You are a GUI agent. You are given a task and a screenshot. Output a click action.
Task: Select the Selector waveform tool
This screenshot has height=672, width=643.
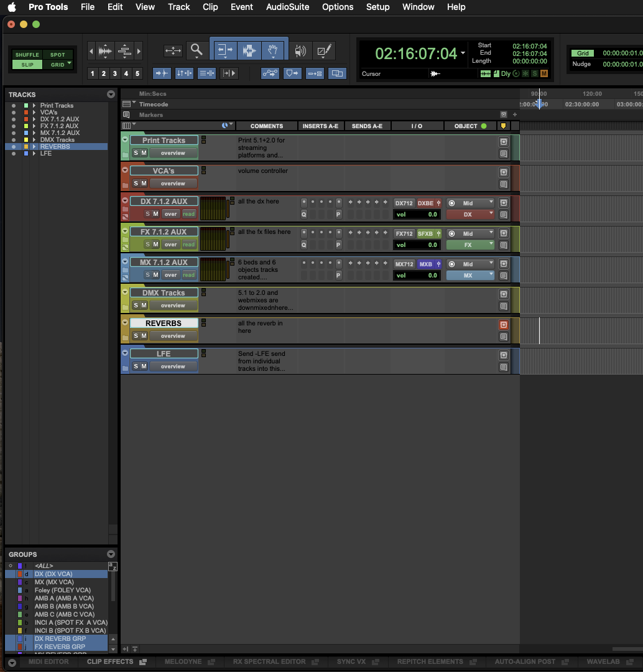(249, 50)
